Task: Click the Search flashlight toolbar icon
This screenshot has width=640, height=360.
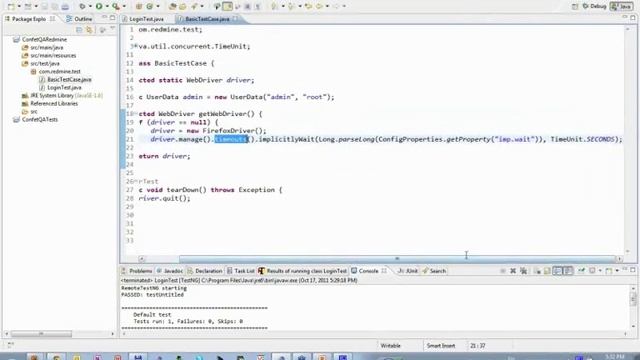Action: point(194,7)
